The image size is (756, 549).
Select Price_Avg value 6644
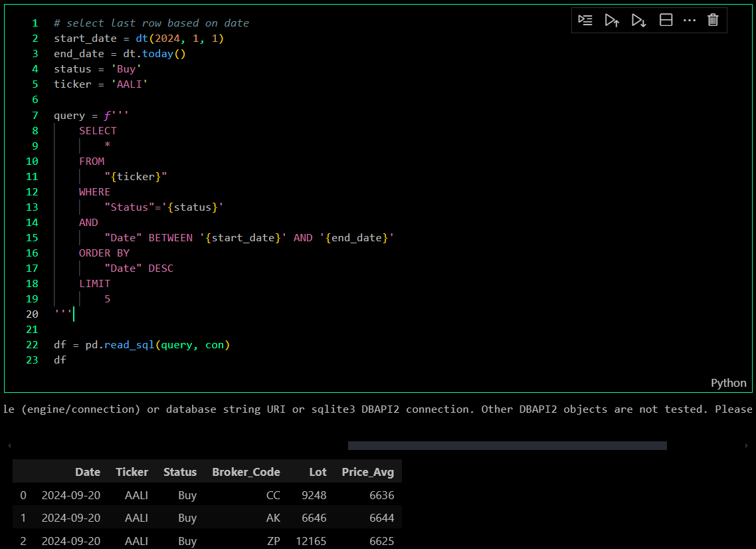tap(382, 518)
